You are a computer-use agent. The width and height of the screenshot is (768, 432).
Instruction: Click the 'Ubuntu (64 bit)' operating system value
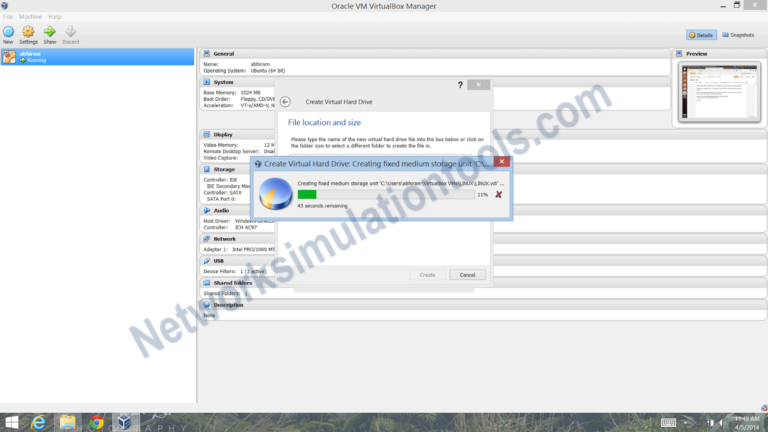click(268, 71)
